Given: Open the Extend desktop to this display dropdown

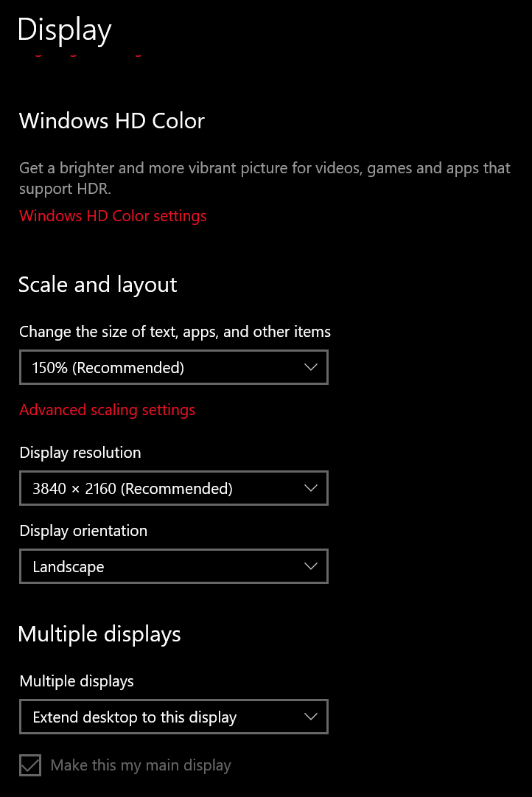Looking at the screenshot, I should pyautogui.click(x=174, y=717).
